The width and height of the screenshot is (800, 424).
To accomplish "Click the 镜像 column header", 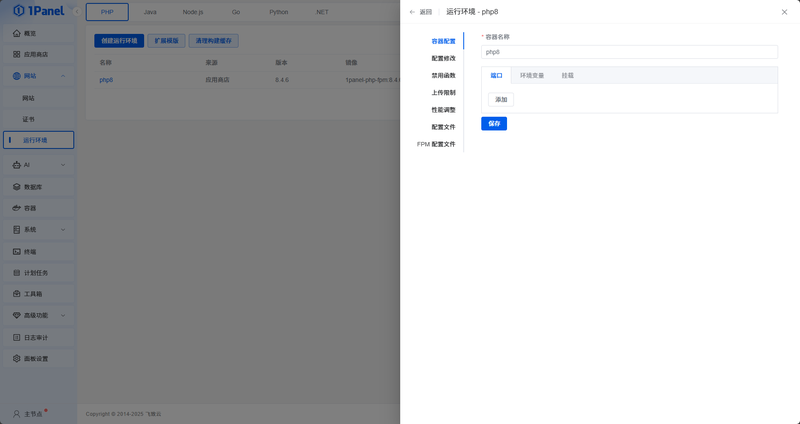I will click(352, 62).
